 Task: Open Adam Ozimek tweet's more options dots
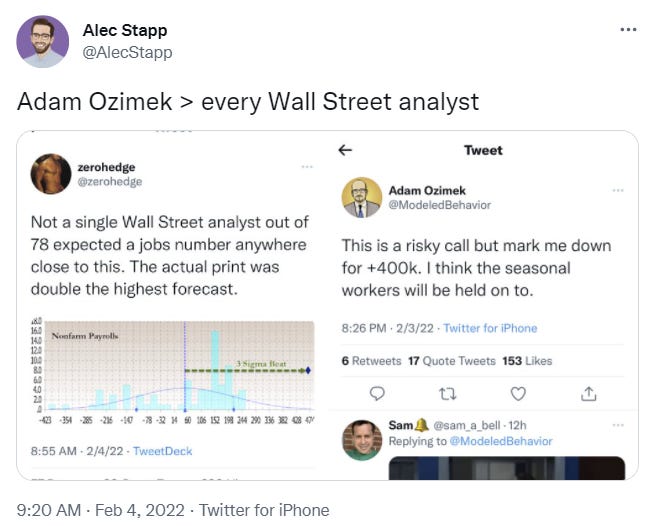click(x=618, y=190)
